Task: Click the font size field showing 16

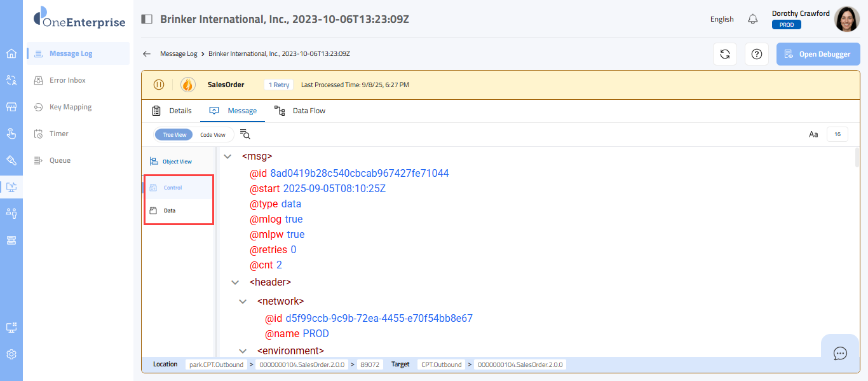Action: point(837,134)
